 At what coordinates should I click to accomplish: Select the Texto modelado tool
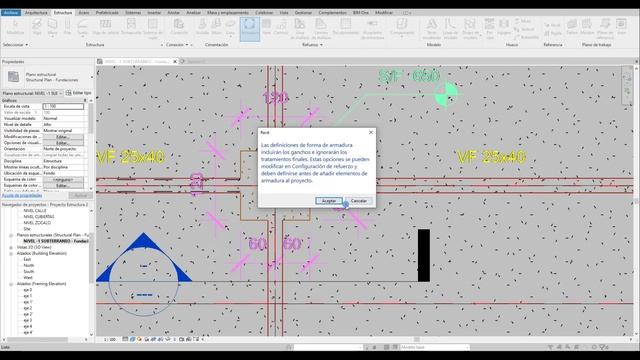point(431,29)
